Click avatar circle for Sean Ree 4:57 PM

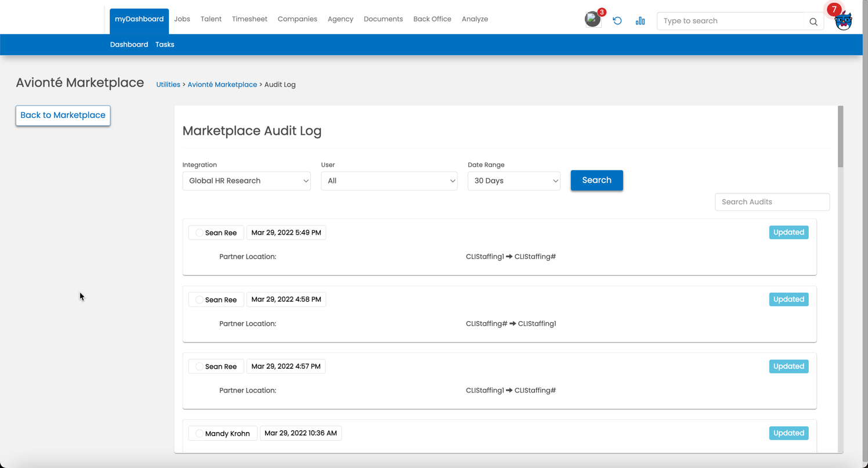pos(199,367)
